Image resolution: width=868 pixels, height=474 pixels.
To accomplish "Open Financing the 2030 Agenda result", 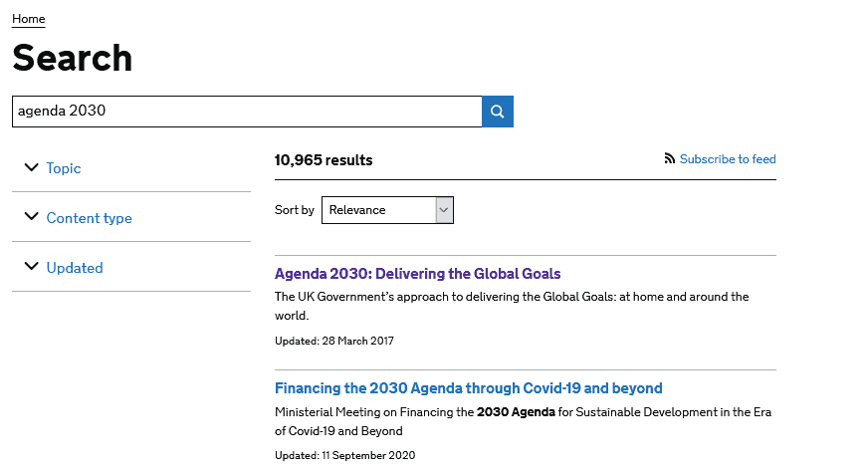I will pos(468,388).
